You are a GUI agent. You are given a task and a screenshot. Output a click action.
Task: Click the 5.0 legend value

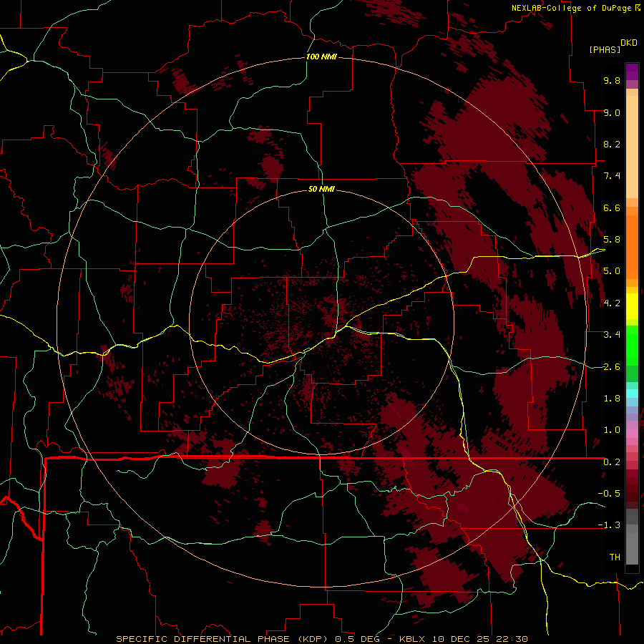pyautogui.click(x=612, y=271)
